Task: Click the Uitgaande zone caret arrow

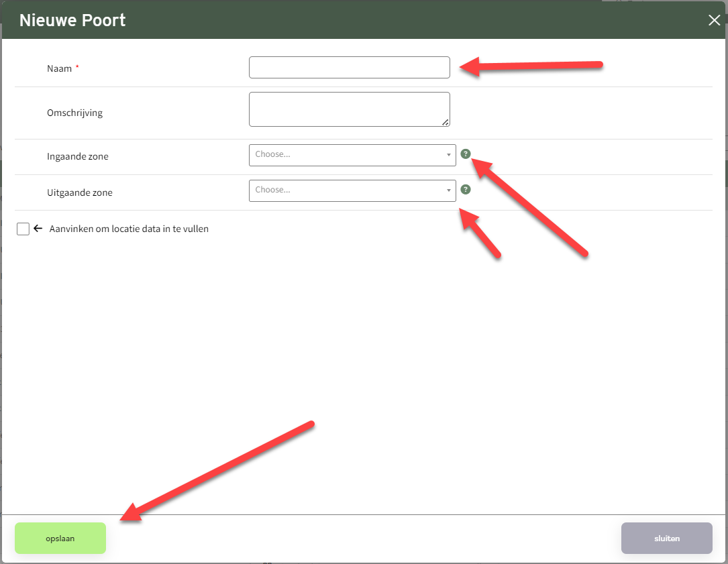Action: point(448,190)
